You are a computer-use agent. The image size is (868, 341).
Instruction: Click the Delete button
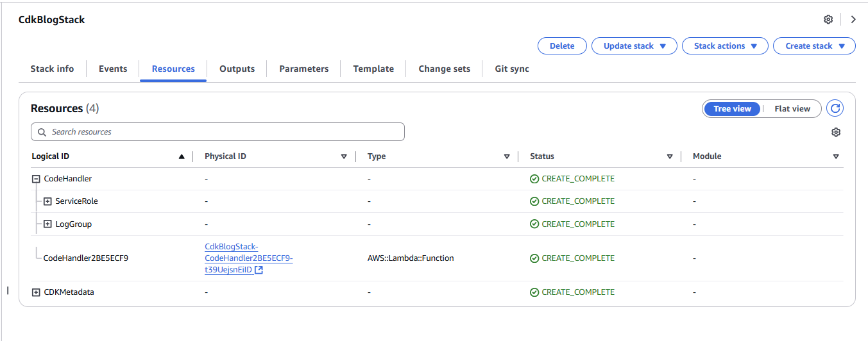click(562, 46)
